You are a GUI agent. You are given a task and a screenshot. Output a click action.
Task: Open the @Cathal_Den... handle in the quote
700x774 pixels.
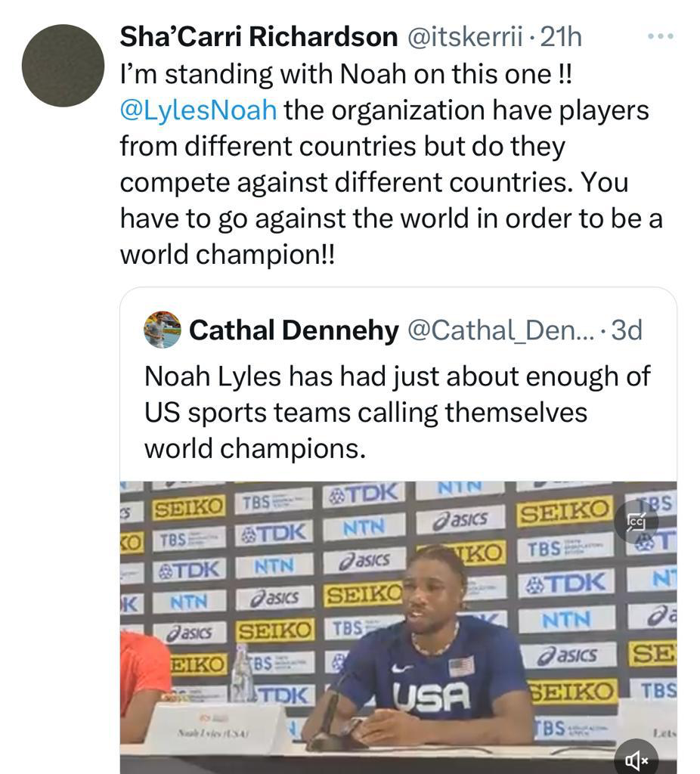(x=501, y=330)
